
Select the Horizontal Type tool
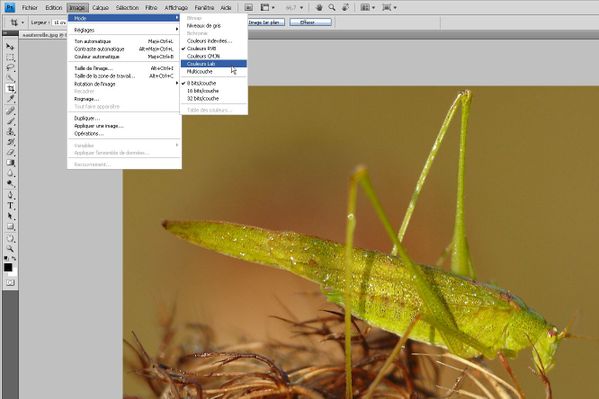10,206
